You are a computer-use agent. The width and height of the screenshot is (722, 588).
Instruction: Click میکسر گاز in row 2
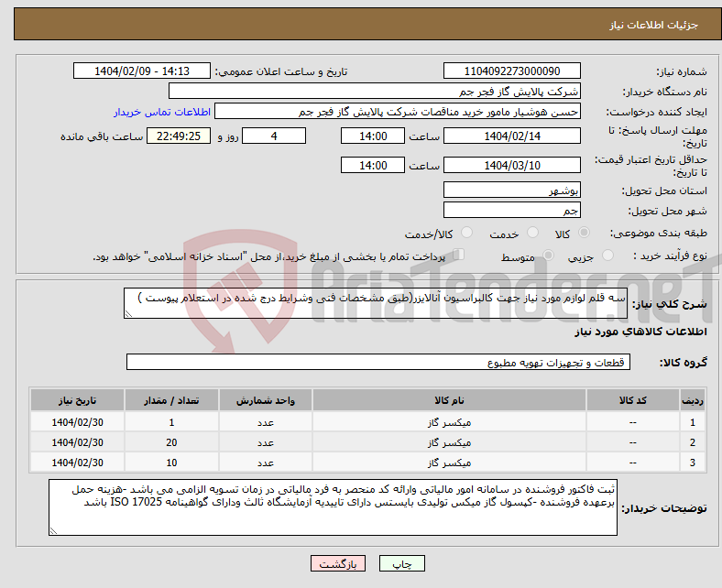point(449,442)
